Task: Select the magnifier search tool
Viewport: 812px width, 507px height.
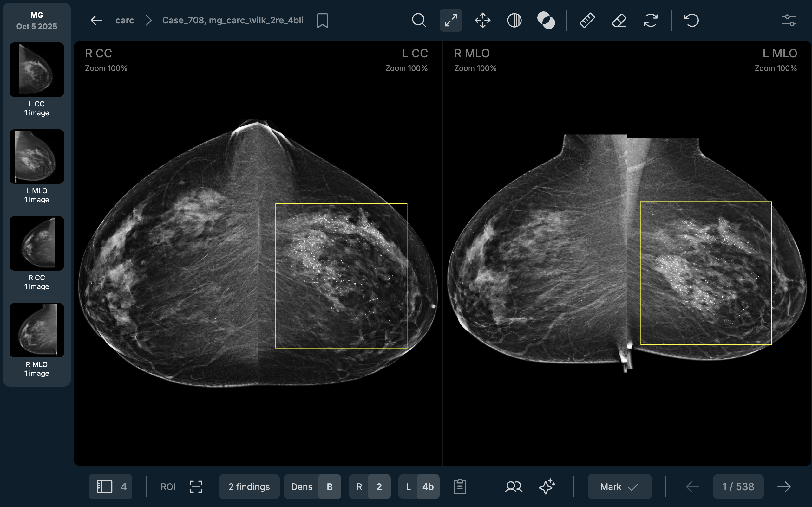Action: coord(419,21)
